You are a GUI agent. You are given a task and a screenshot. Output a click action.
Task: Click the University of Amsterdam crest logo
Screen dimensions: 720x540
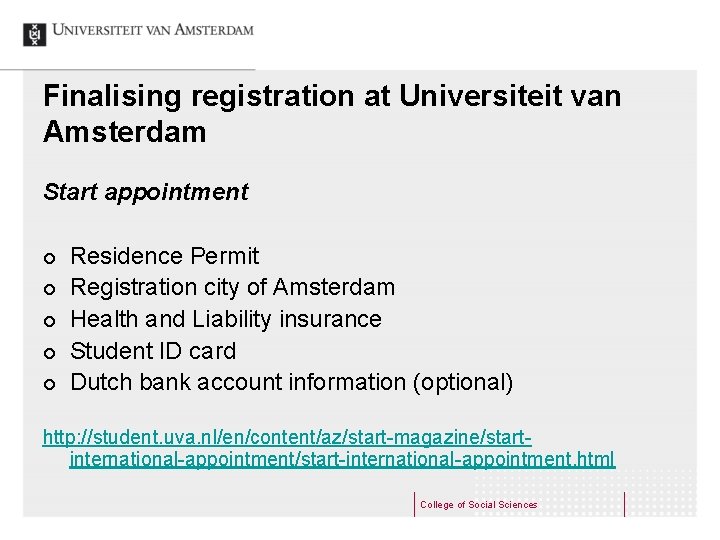point(34,33)
